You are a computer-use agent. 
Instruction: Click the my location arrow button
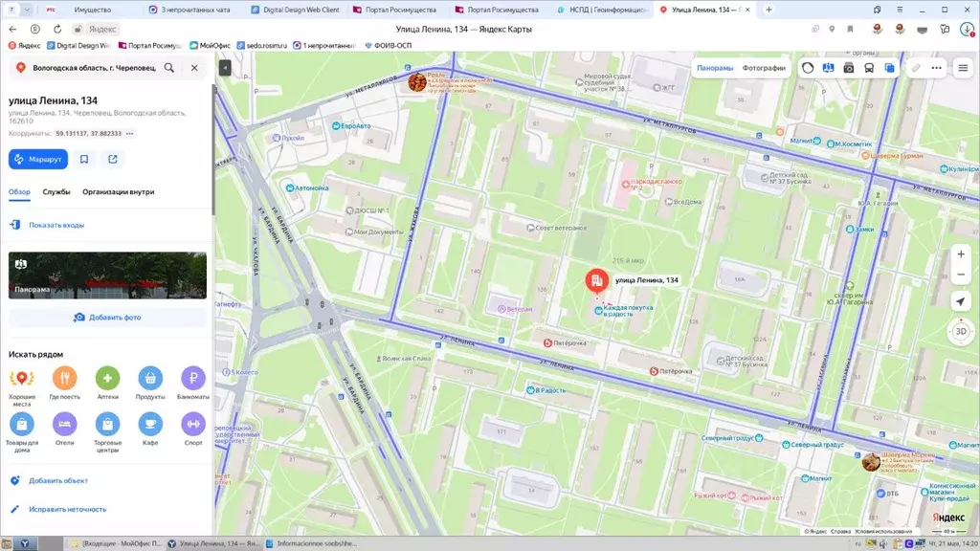(961, 301)
